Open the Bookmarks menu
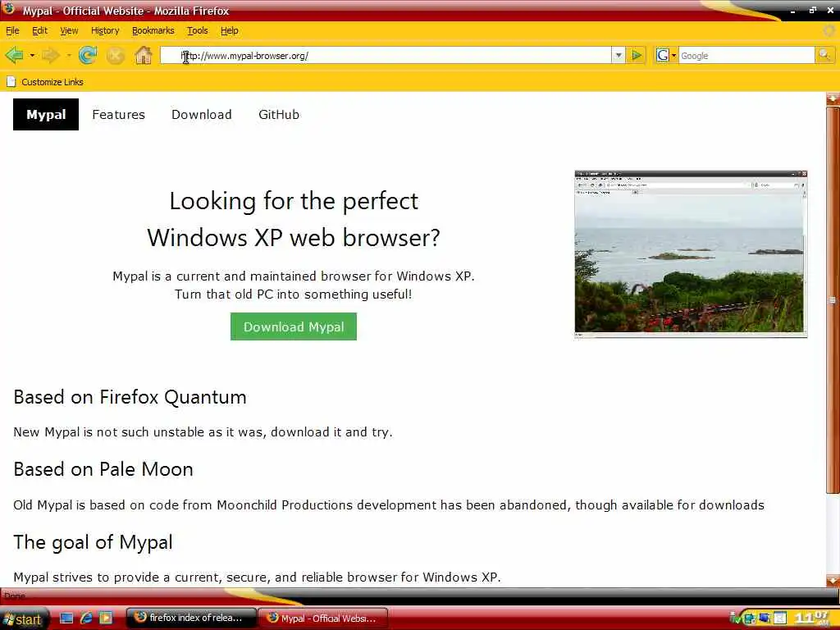This screenshot has height=630, width=840. 153,30
